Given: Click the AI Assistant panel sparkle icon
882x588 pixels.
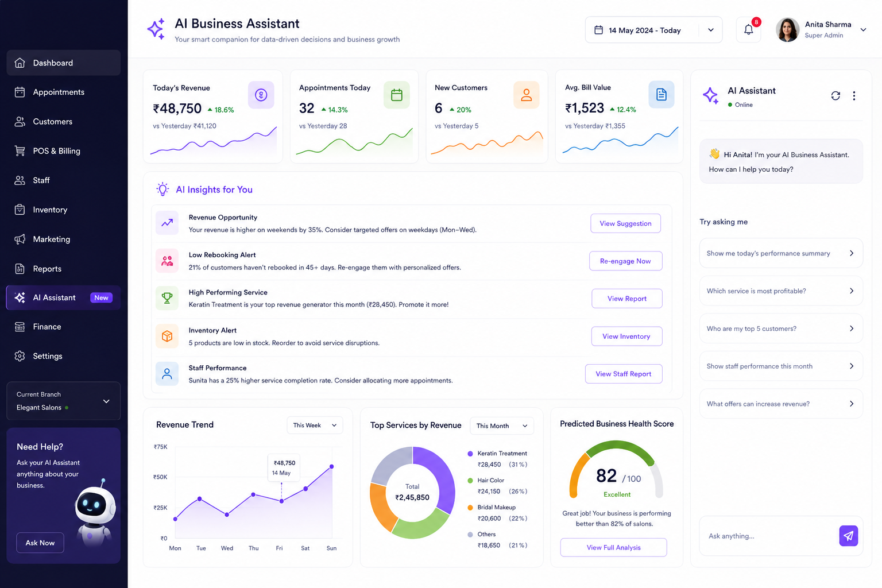Looking at the screenshot, I should 710,96.
